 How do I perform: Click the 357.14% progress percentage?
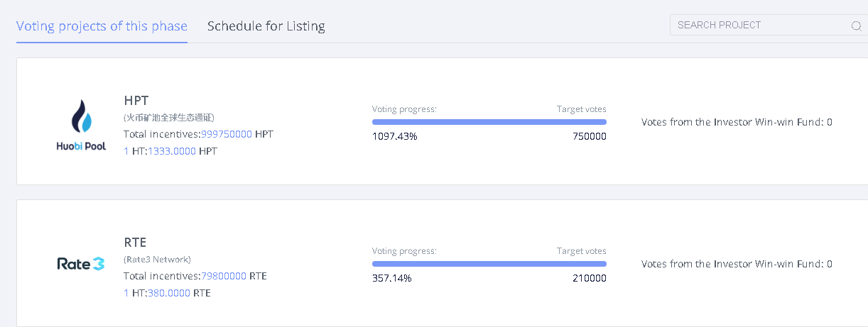tap(391, 278)
